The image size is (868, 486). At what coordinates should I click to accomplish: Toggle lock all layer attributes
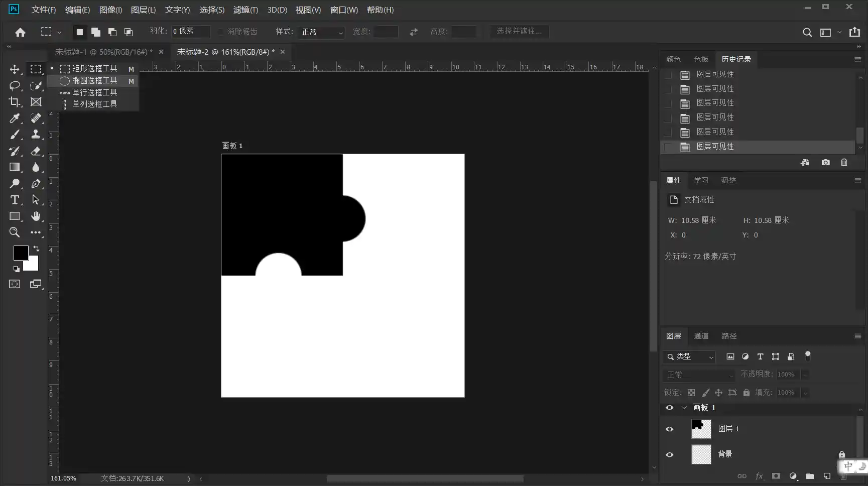click(x=747, y=393)
